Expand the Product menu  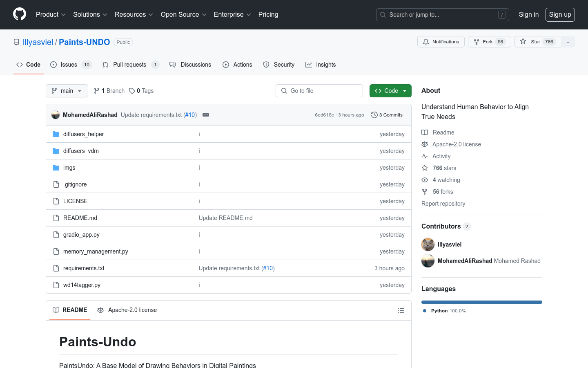(51, 15)
